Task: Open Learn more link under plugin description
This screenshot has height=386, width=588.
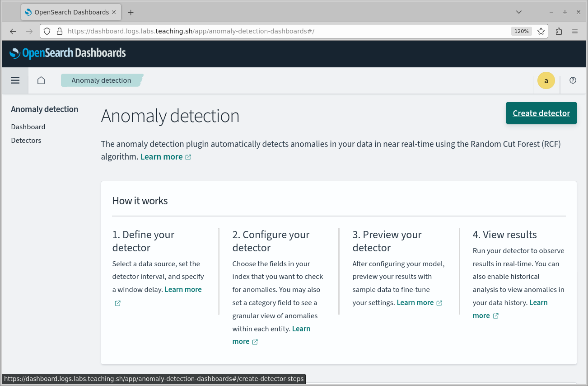Action: (x=162, y=157)
